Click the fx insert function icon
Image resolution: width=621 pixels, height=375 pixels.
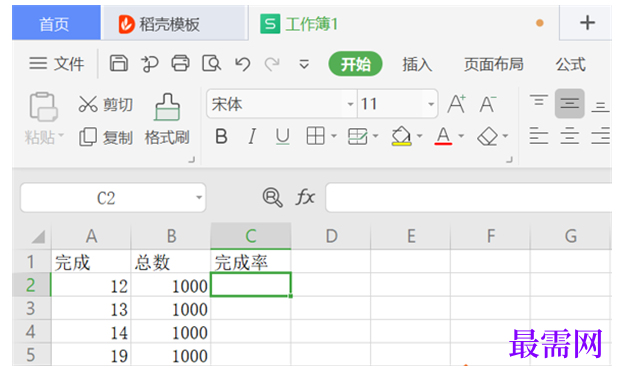click(305, 197)
